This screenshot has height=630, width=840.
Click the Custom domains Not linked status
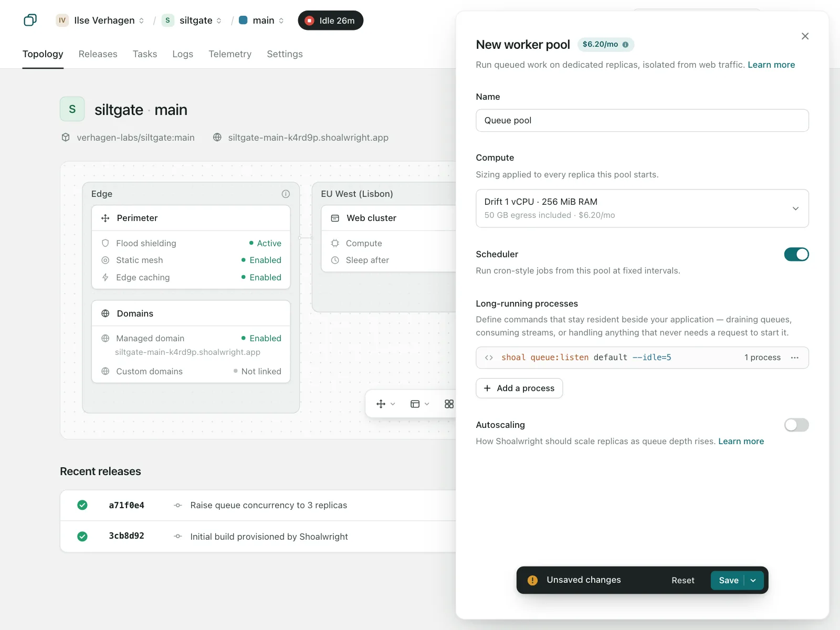point(257,371)
